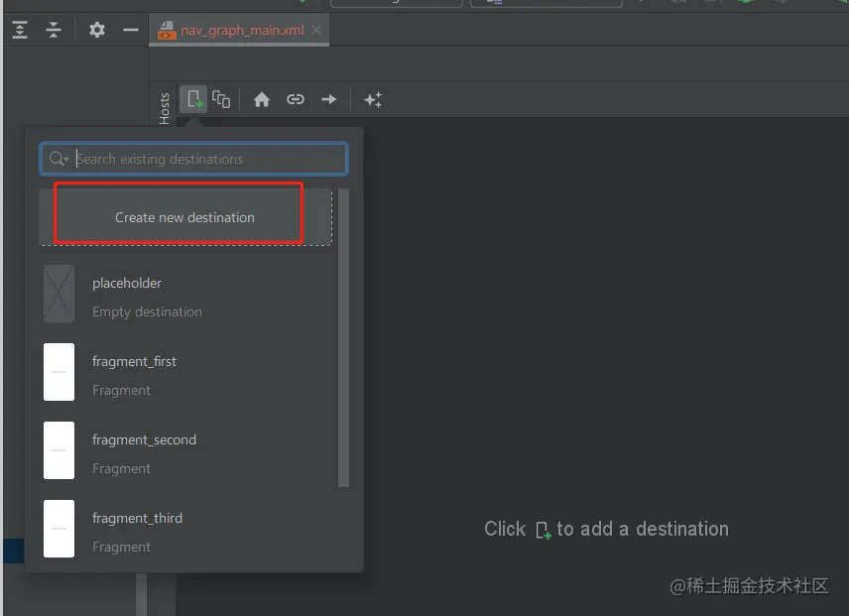
Task: Open the Hosts side panel label
Action: pyautogui.click(x=164, y=108)
